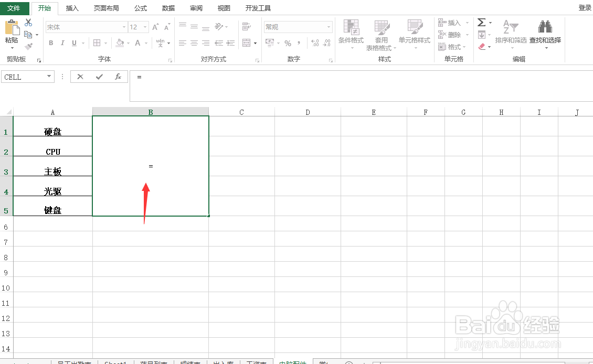The height and width of the screenshot is (364, 593).
Task: Cancel formula entry with X
Action: click(80, 77)
